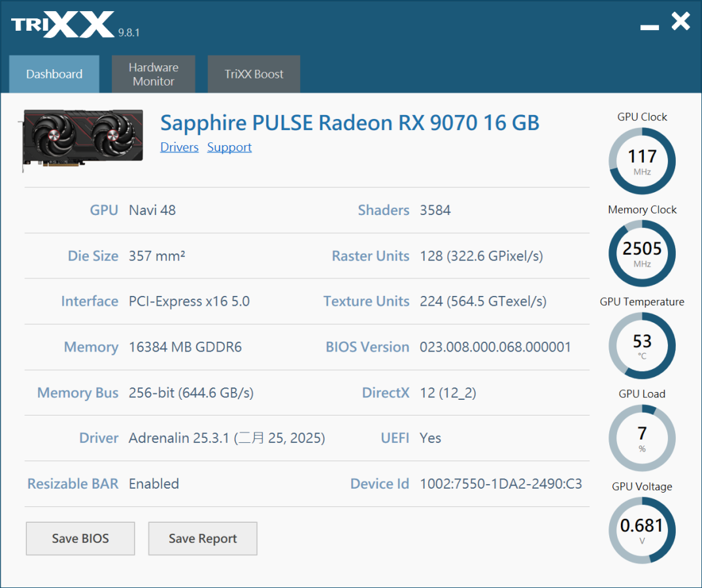Click the Texture Units label

click(x=367, y=302)
